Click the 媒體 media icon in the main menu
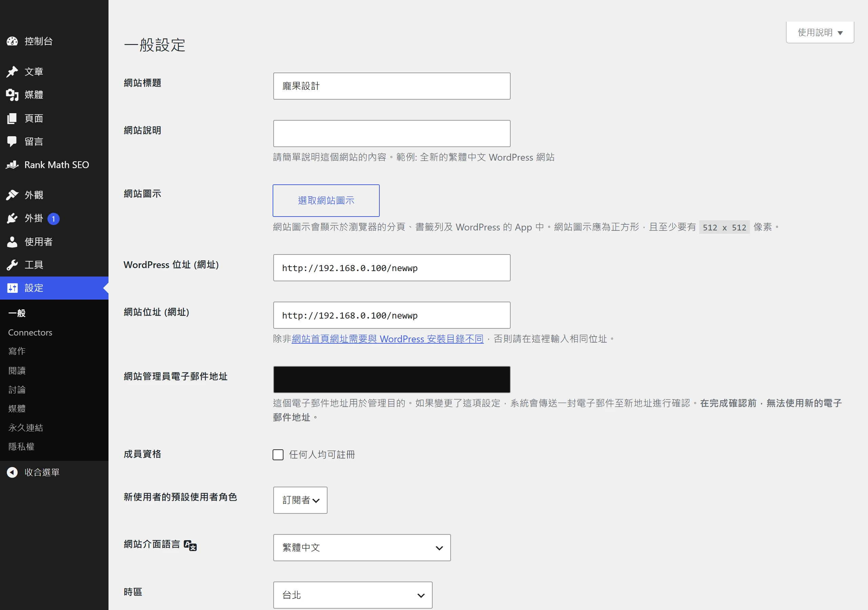Image resolution: width=868 pixels, height=610 pixels. coord(12,95)
